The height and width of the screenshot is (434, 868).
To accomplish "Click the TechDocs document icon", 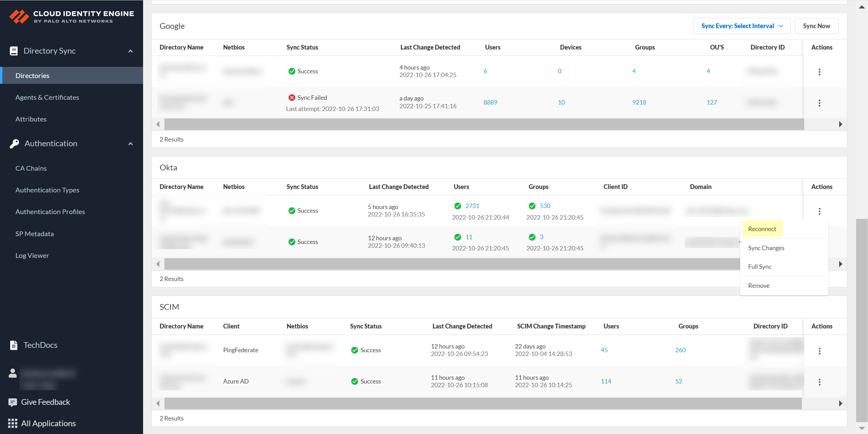I will (x=14, y=345).
